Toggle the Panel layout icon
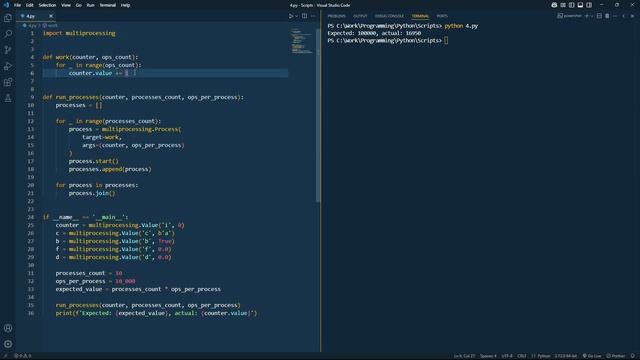 pyautogui.click(x=580, y=5)
